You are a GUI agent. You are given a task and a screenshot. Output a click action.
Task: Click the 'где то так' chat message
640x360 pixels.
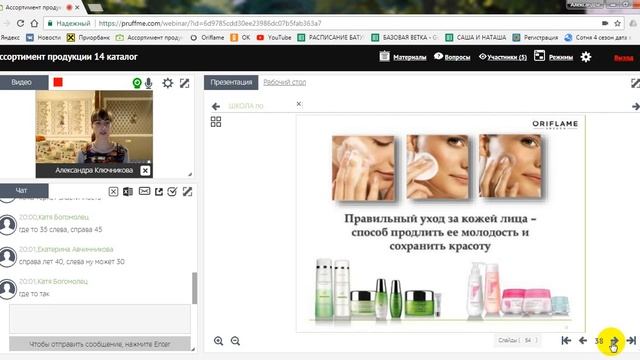34,293
